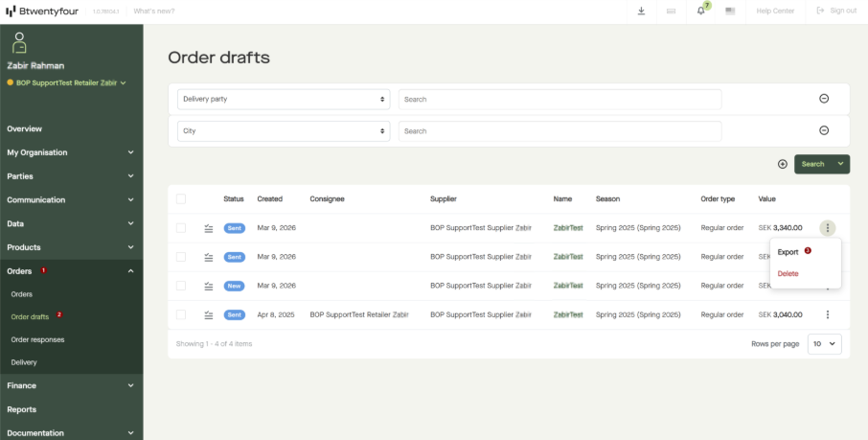The height and width of the screenshot is (440, 868).
Task: Remove the City filter row
Action: pyautogui.click(x=823, y=131)
